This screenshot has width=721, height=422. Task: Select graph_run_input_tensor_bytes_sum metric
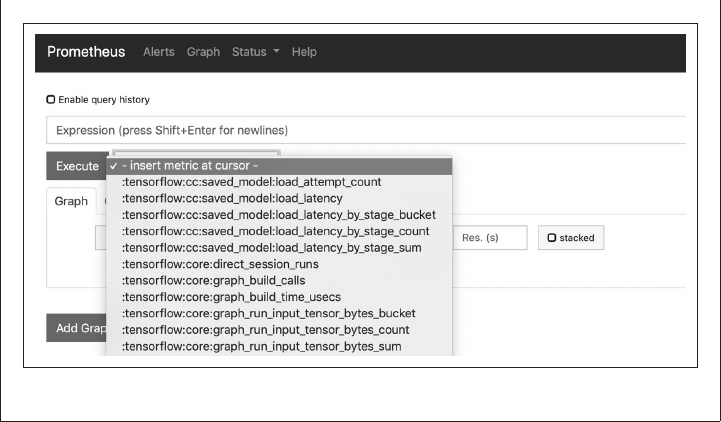279,347
